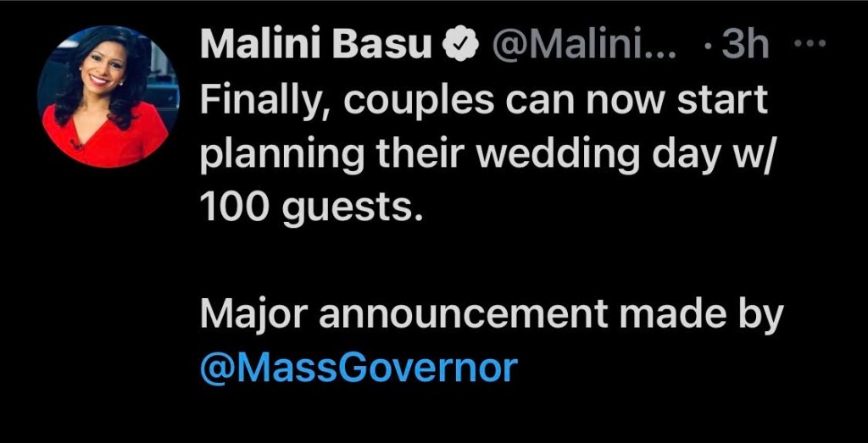Visit the @MassGovernor mention link
This screenshot has height=443, width=868.
(x=359, y=368)
